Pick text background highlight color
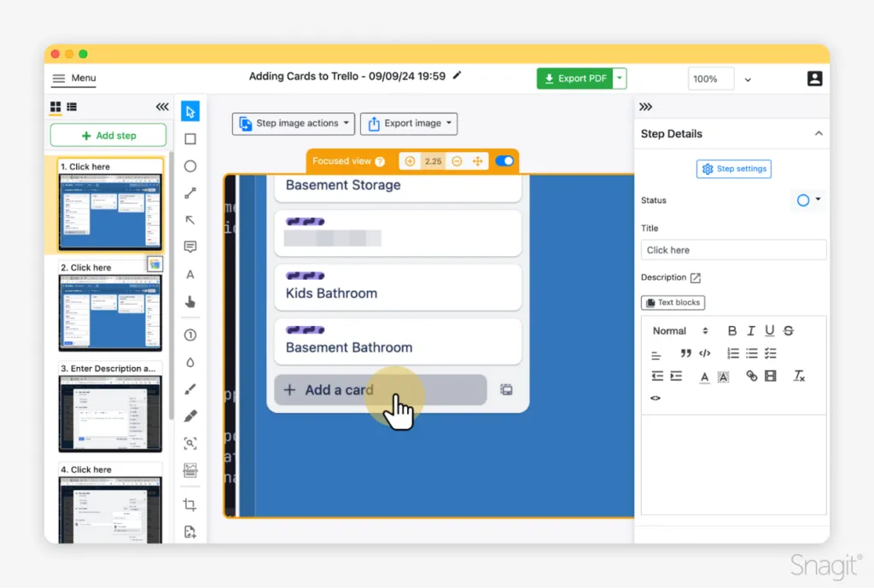Image resolution: width=874 pixels, height=588 pixels. [723, 376]
